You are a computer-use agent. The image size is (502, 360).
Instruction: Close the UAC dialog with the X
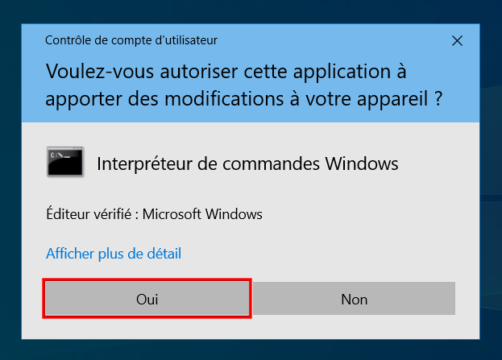tap(457, 41)
